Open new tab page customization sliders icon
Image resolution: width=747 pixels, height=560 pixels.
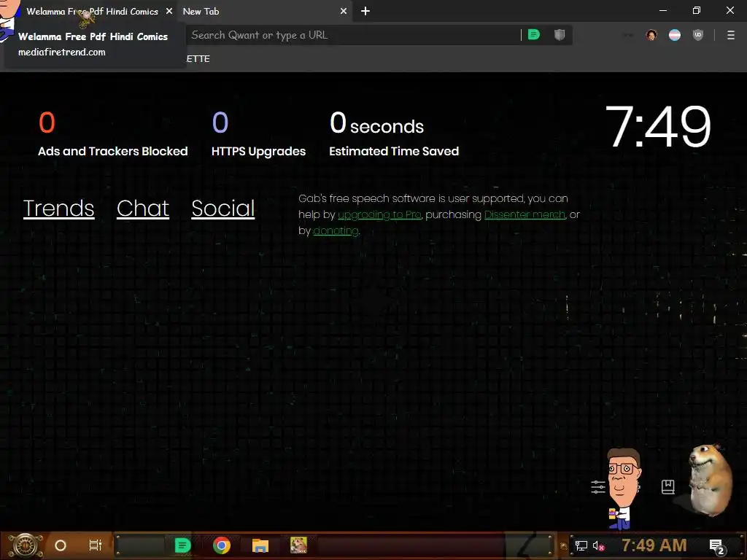click(x=598, y=486)
